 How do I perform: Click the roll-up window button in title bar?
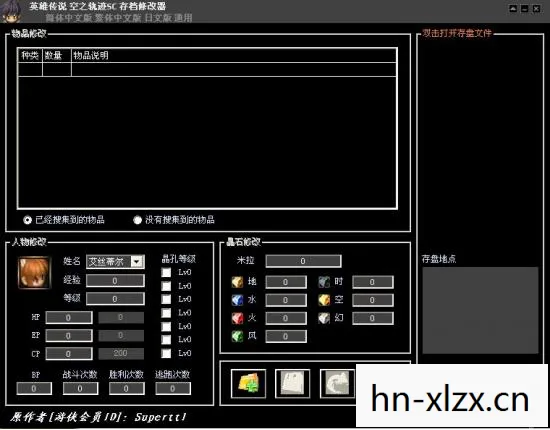coord(513,9)
